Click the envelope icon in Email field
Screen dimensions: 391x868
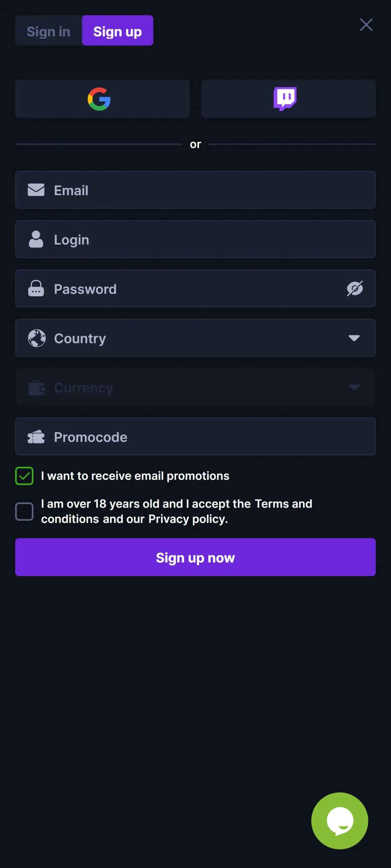pos(36,190)
